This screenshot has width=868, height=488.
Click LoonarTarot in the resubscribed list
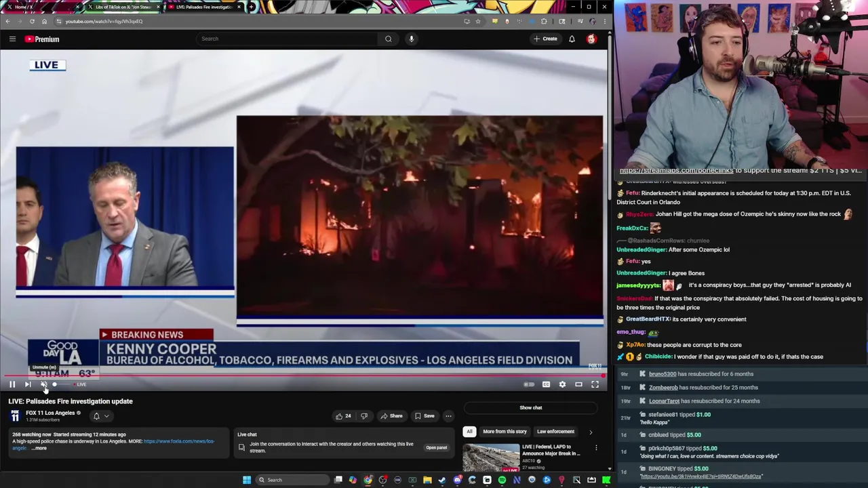coord(664,401)
